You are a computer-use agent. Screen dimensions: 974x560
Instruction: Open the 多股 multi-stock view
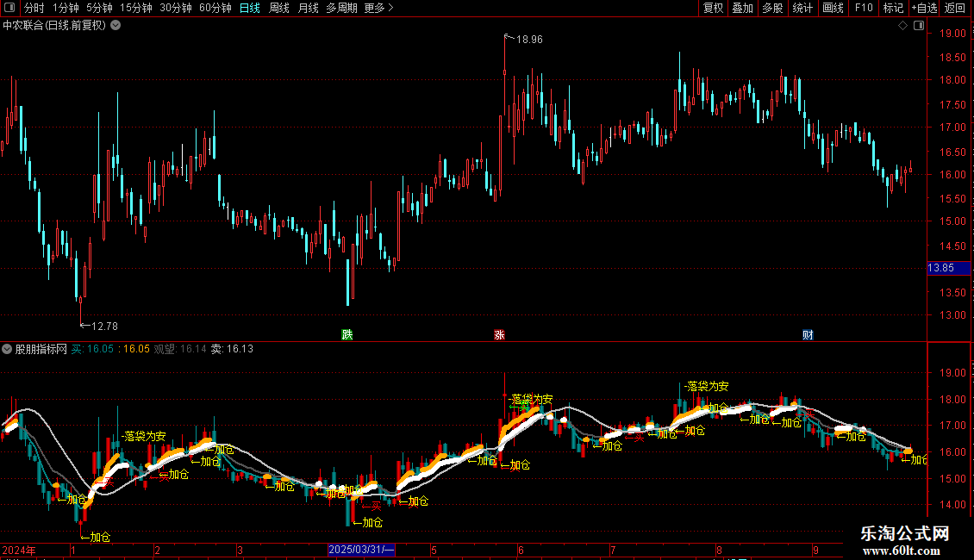coord(773,8)
